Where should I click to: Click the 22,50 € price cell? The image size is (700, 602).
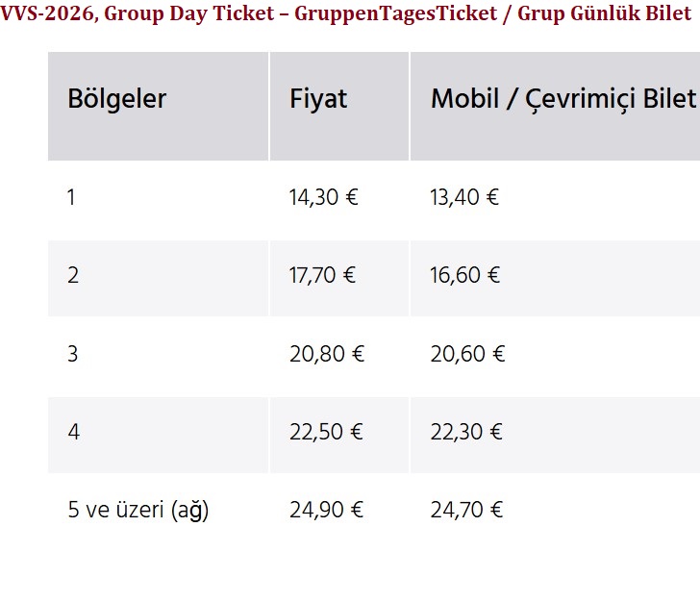point(326,432)
